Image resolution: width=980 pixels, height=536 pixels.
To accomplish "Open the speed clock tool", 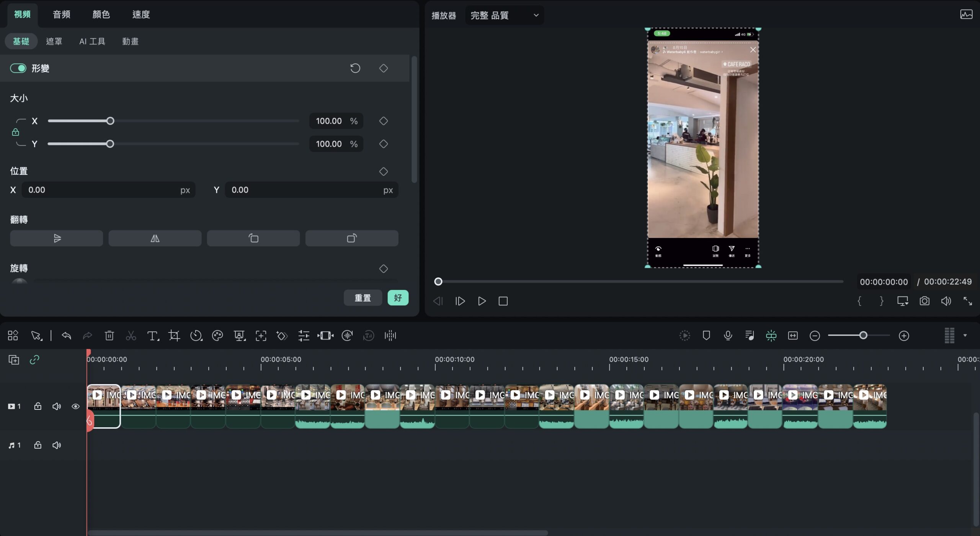I will click(x=196, y=336).
